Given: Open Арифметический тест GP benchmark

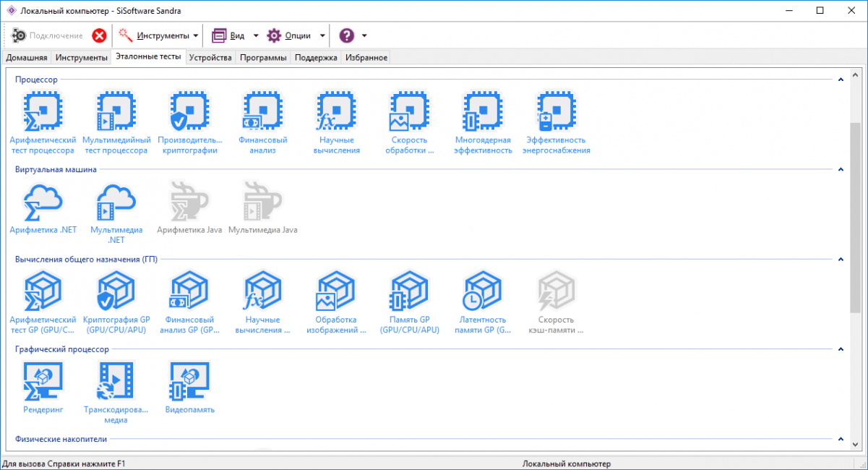Looking at the screenshot, I should point(43,302).
